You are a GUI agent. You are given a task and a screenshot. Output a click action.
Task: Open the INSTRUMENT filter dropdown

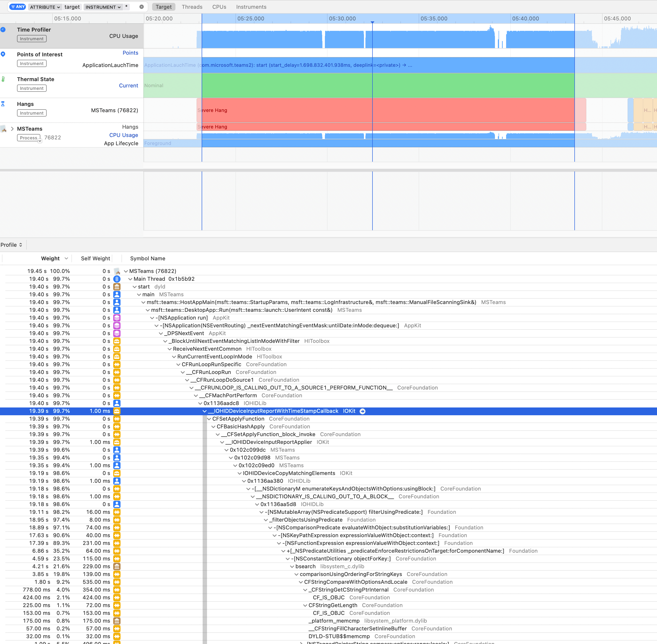click(x=103, y=7)
